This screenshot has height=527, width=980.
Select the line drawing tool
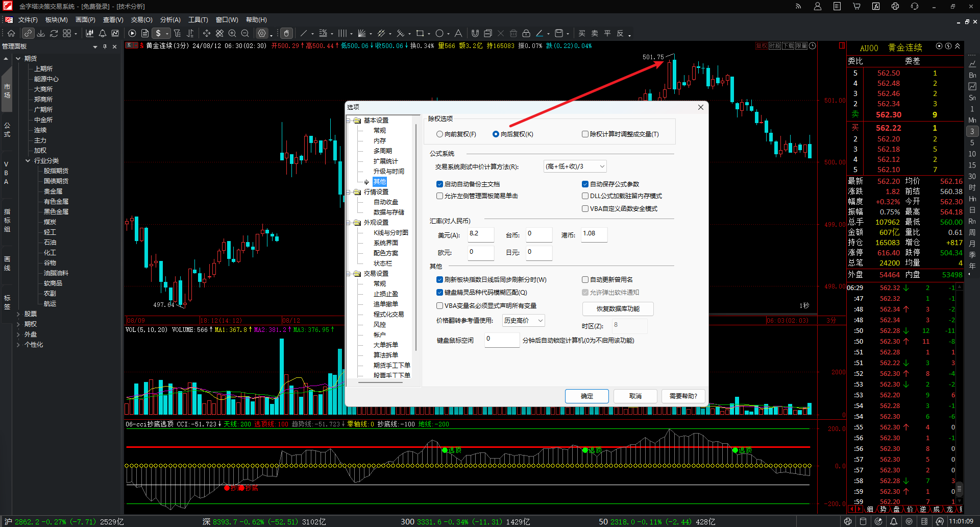[x=304, y=33]
